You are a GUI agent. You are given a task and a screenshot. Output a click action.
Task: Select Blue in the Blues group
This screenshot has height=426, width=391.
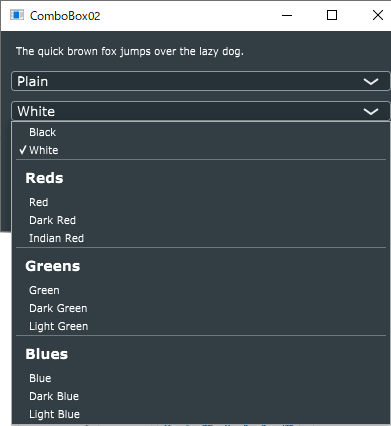[x=201, y=378]
